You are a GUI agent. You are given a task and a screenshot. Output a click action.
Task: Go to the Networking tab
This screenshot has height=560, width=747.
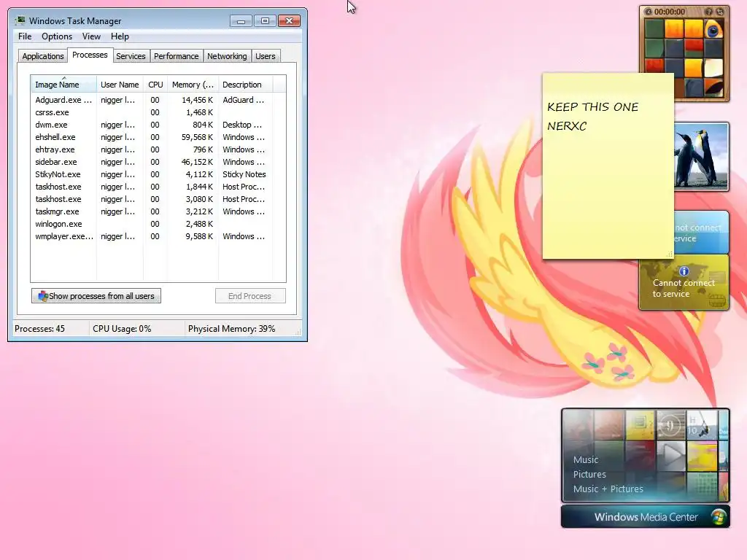[227, 56]
